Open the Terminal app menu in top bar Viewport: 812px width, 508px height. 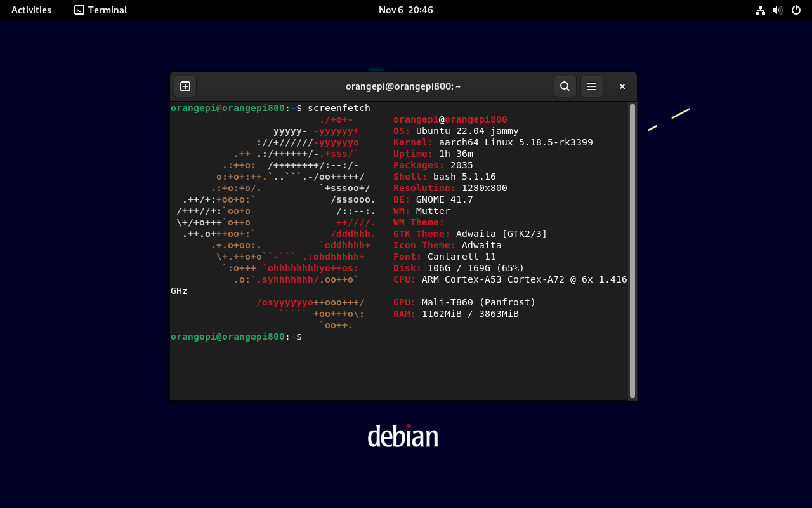tap(101, 10)
